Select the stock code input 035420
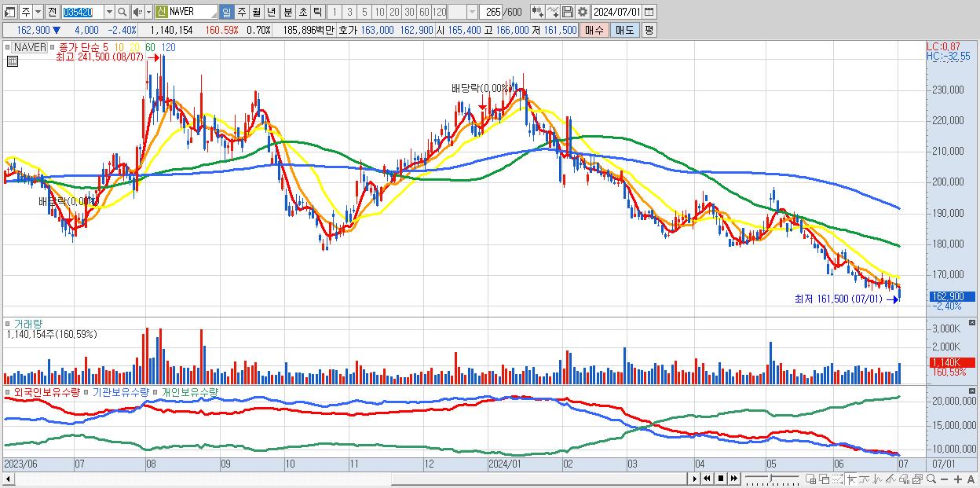The height and width of the screenshot is (488, 980). tap(82, 12)
